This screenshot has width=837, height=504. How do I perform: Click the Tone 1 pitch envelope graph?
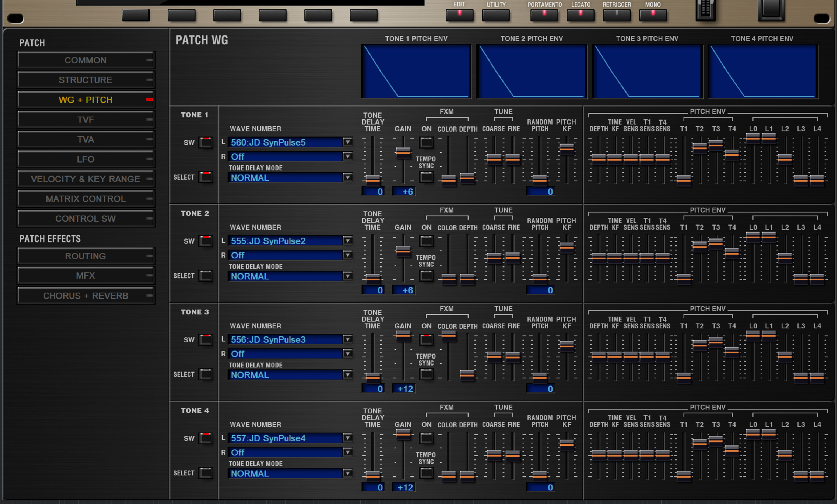click(x=416, y=71)
